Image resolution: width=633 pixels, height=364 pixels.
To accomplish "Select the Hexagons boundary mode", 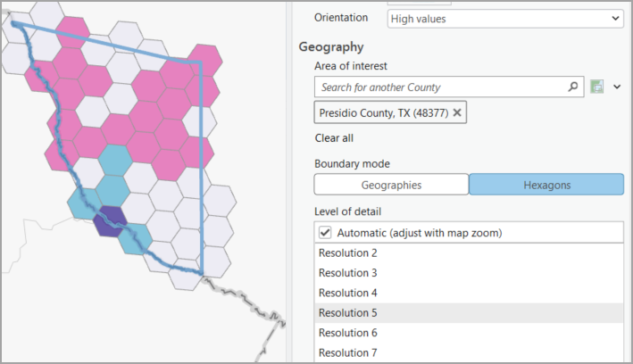I will 546,185.
